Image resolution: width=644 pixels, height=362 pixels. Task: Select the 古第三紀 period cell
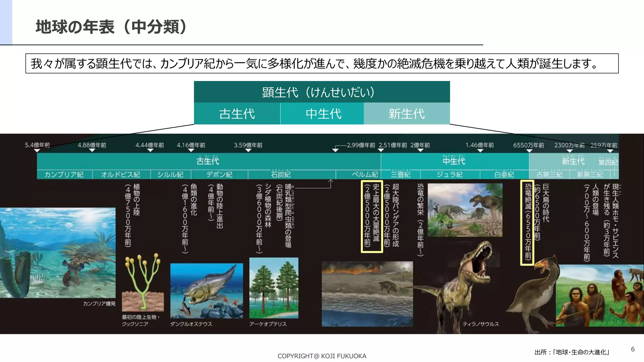tap(550, 174)
